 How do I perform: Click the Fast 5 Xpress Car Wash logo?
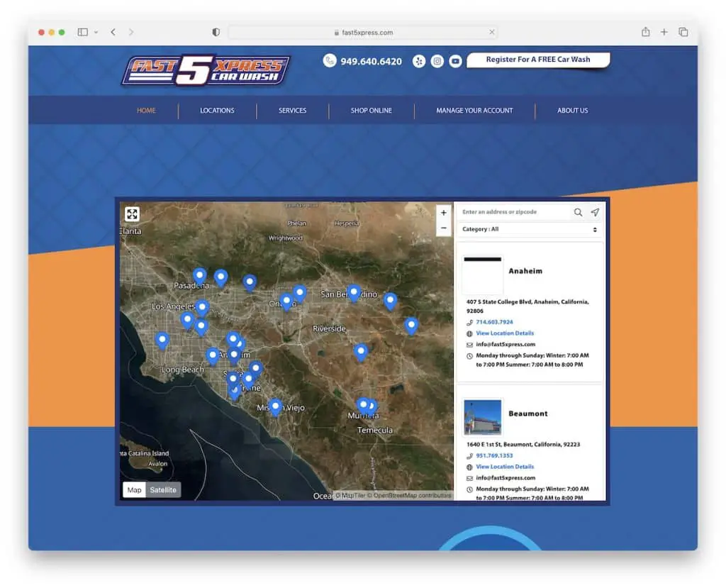tap(206, 70)
